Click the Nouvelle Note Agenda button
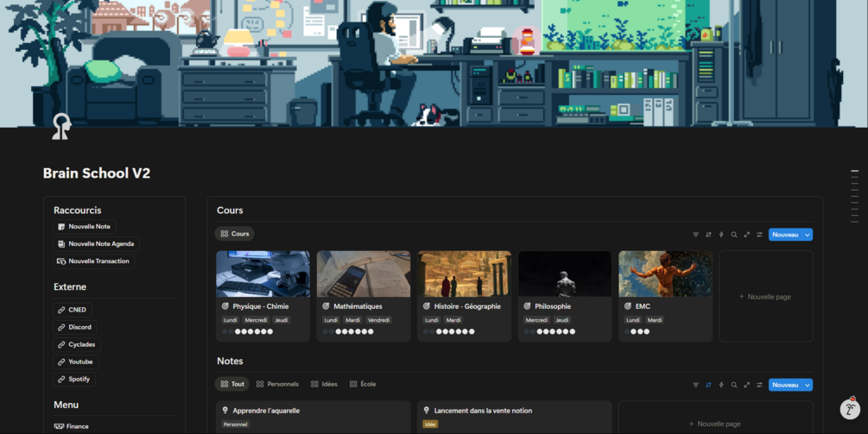Viewport: 868px width, 434px height. pos(97,244)
